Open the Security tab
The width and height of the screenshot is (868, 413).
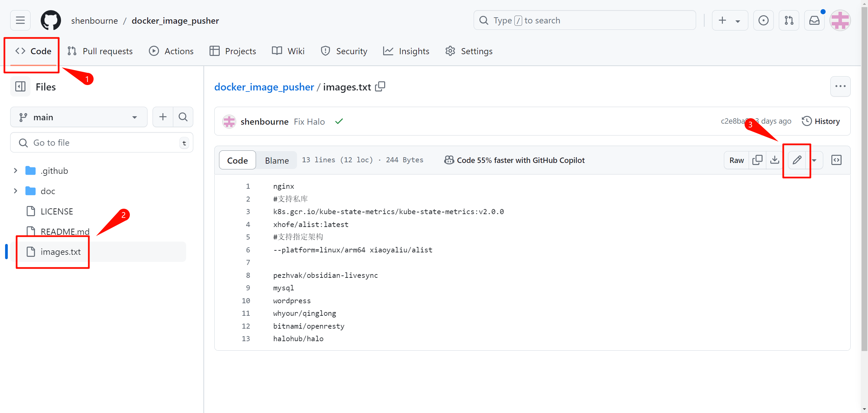coord(344,51)
